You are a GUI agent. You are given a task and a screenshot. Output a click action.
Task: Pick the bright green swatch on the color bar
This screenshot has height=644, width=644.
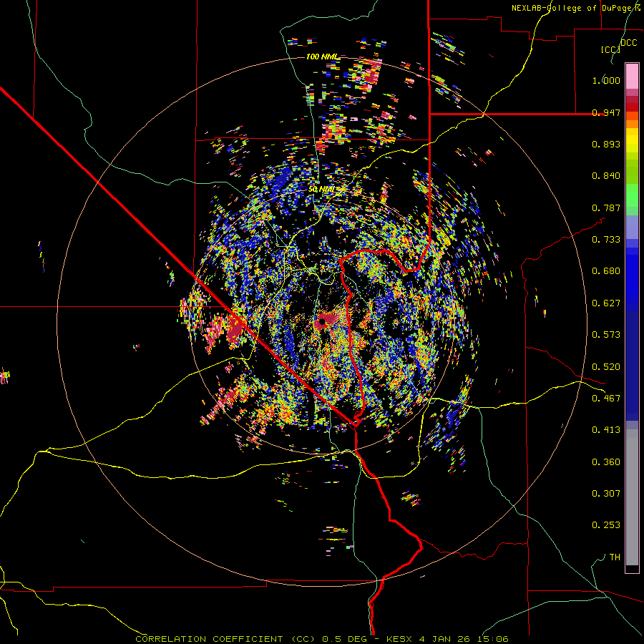pyautogui.click(x=632, y=195)
